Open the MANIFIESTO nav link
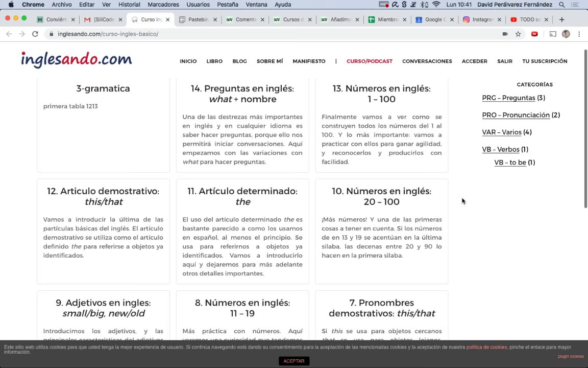588x368 pixels. coord(309,61)
